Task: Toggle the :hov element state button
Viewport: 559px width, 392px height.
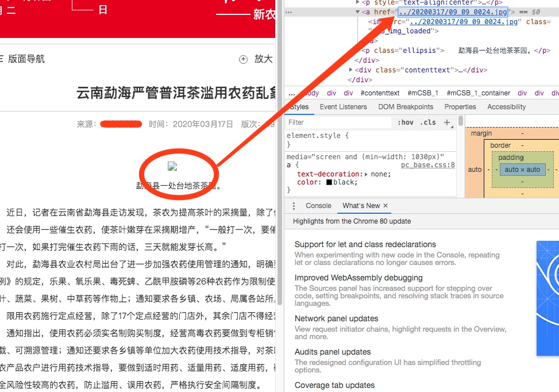Action: click(406, 122)
